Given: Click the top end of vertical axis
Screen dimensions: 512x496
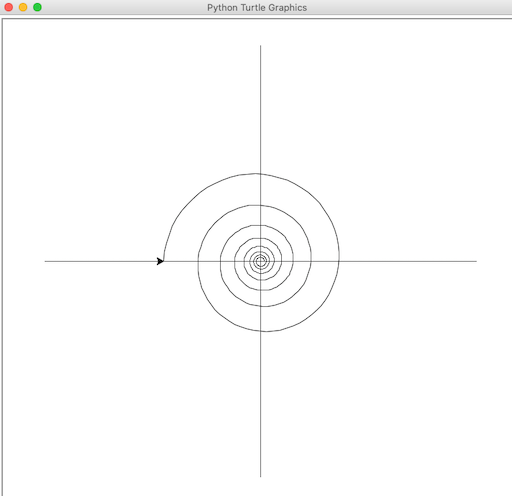Looking at the screenshot, I should coord(261,46).
